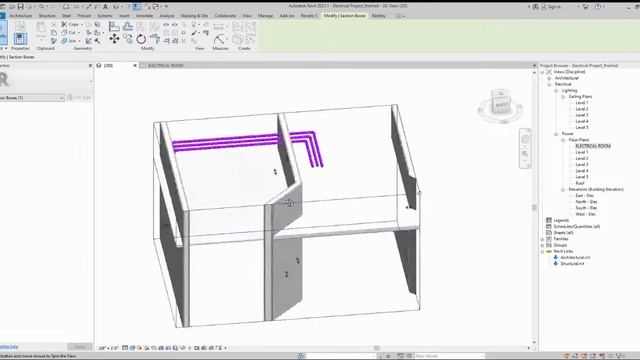
Task: Click the vertical scrollbar of the 3D view
Action: [x=534, y=207]
